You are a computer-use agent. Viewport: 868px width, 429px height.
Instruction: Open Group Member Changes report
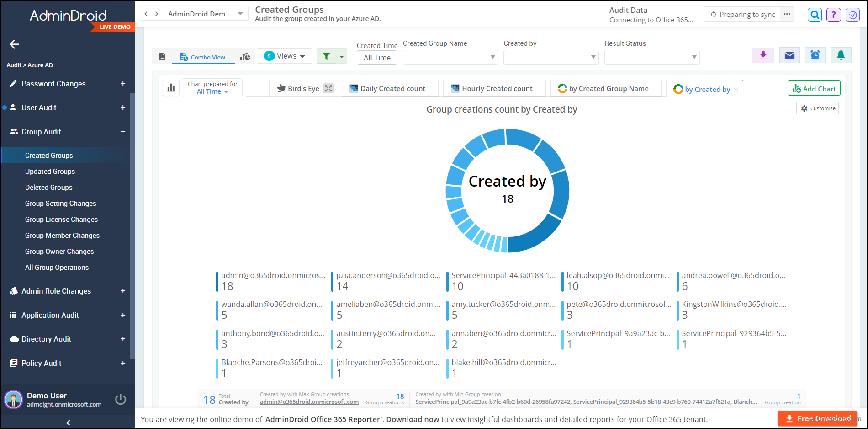pos(62,236)
